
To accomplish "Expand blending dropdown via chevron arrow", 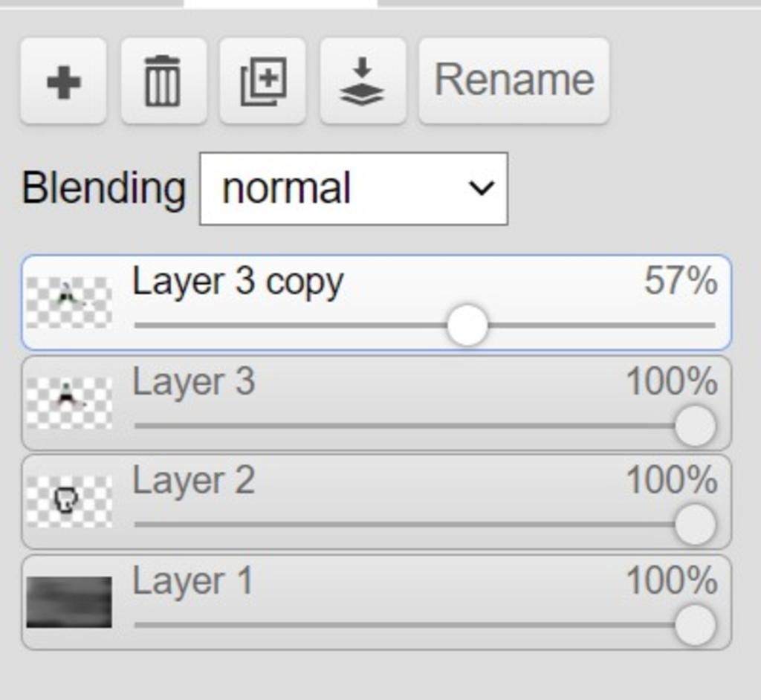I will 482,188.
